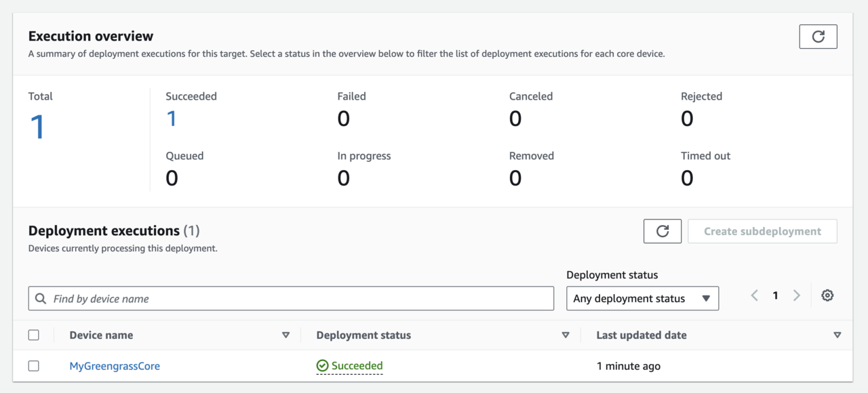This screenshot has height=393, width=868.
Task: Check the MyGreengrassCore row checkbox
Action: click(x=34, y=365)
